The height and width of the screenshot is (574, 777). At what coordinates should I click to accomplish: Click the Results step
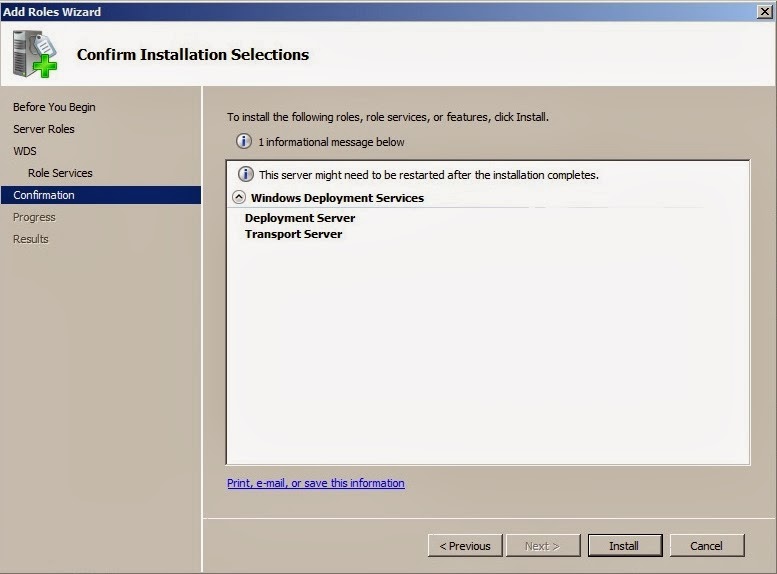[x=31, y=239]
